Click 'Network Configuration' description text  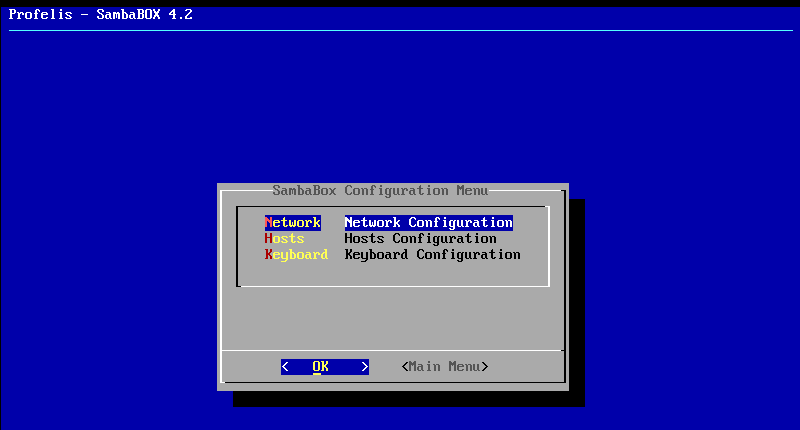pos(429,222)
